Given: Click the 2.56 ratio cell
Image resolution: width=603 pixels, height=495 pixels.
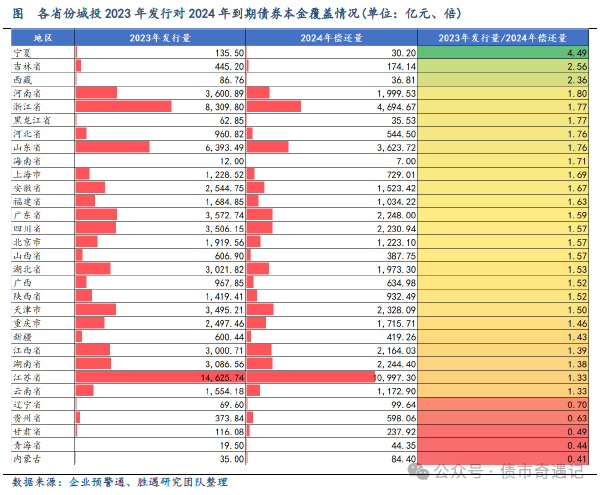Looking at the screenshot, I should click(503, 66).
